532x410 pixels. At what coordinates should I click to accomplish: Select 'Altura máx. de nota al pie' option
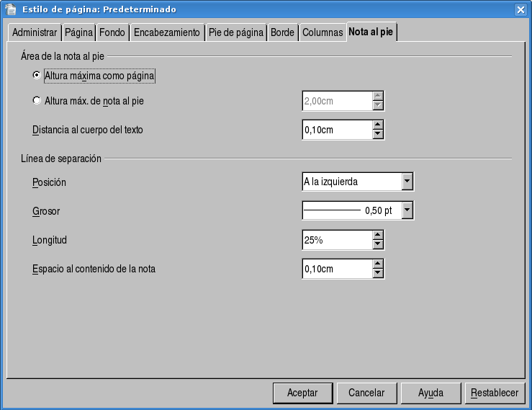point(37,101)
